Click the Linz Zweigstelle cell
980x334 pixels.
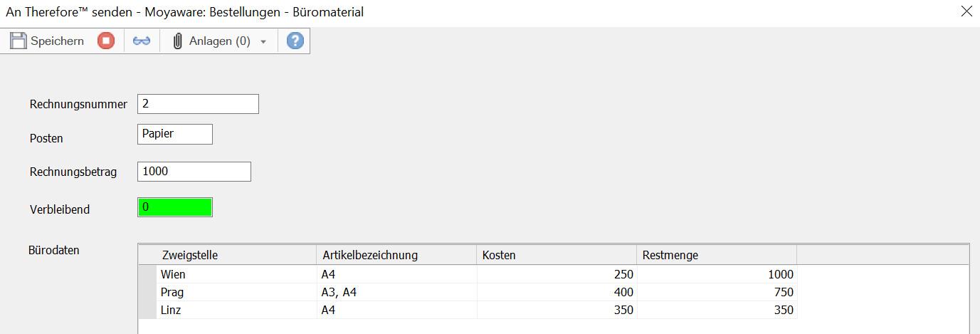pos(235,310)
